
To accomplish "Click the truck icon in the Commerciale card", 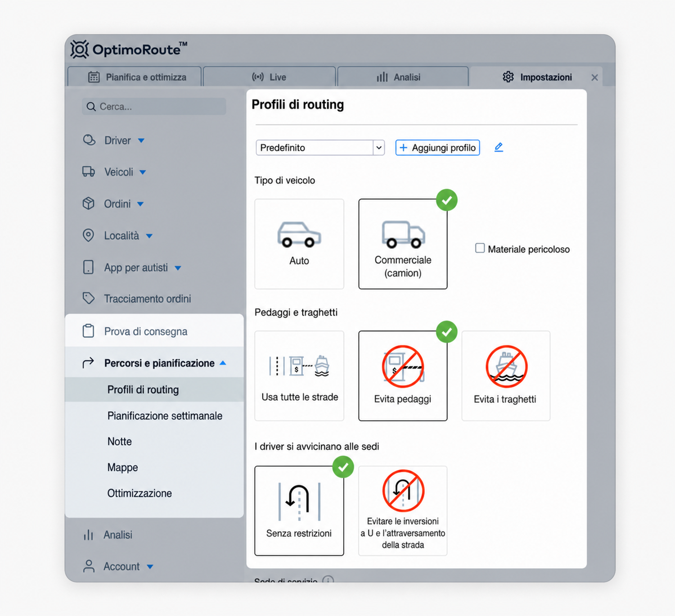I will [x=403, y=234].
